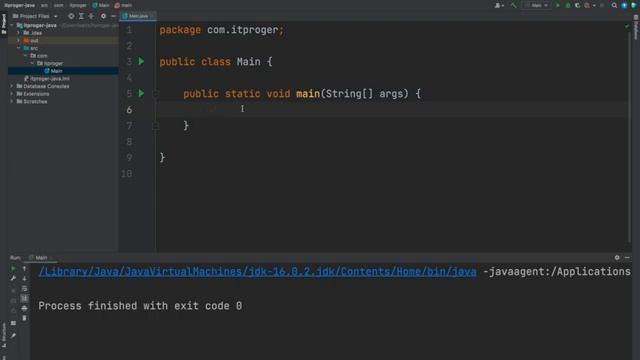Place cursor on empty line 6 in editor
640x360 pixels.
[392, 109]
